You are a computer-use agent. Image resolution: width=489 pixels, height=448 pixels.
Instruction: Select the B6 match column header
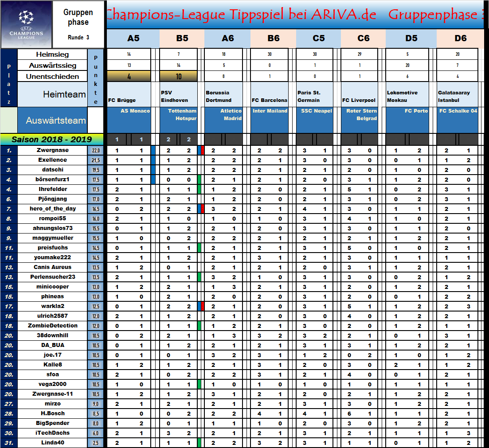tap(274, 39)
